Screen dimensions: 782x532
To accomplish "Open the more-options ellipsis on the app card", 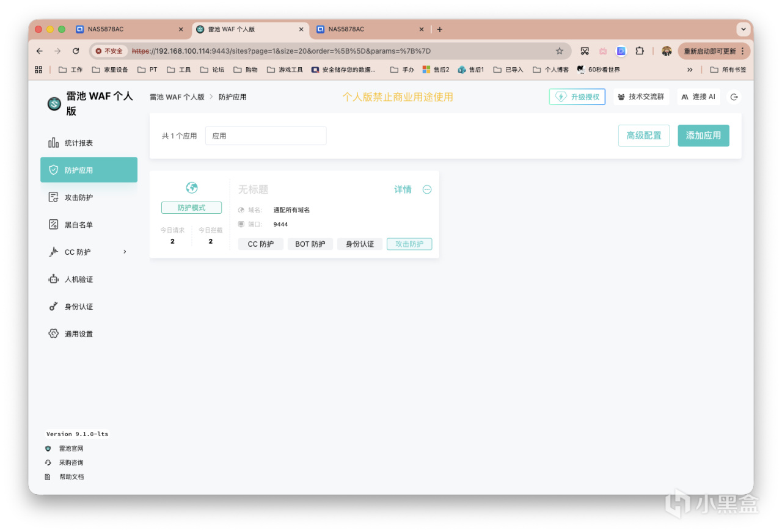I will 427,189.
